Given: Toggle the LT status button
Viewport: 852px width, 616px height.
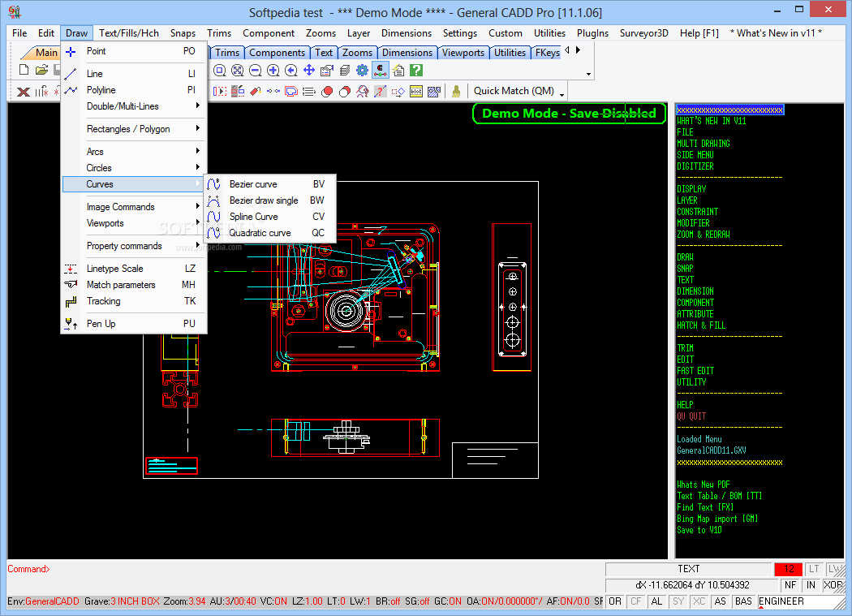Looking at the screenshot, I should 814,569.
